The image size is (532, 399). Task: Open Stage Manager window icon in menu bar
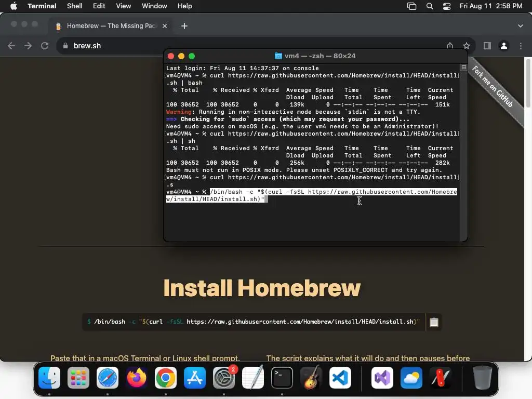[x=411, y=6]
